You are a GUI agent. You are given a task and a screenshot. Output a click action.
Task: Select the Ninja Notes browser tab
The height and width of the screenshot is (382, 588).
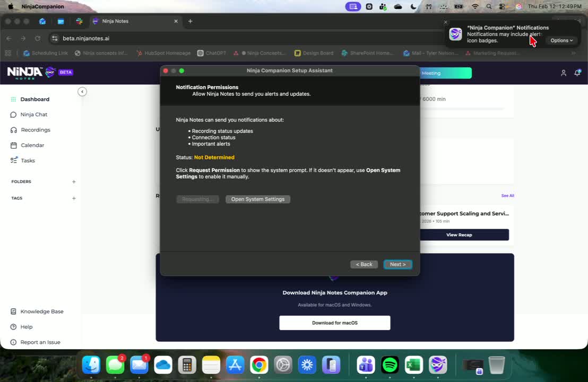(135, 21)
